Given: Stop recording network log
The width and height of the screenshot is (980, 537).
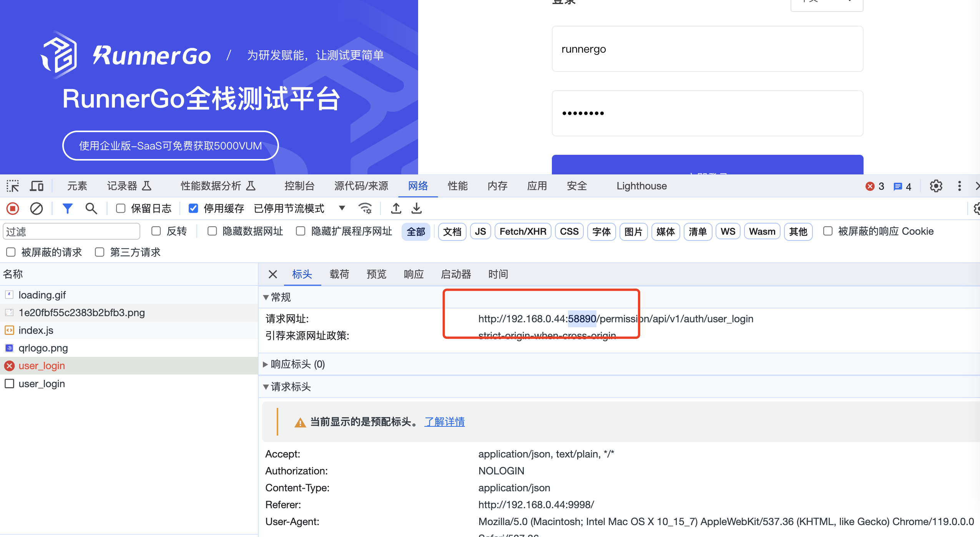Looking at the screenshot, I should click(x=13, y=209).
